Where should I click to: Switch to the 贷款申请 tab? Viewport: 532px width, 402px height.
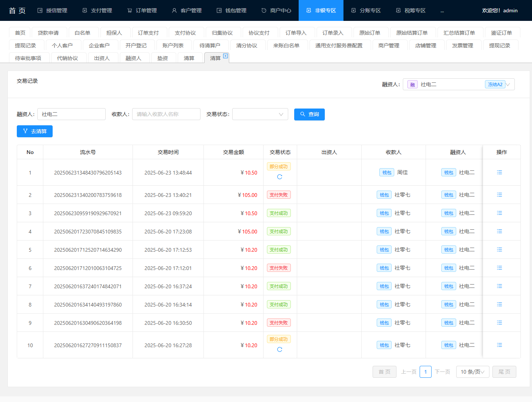point(49,33)
